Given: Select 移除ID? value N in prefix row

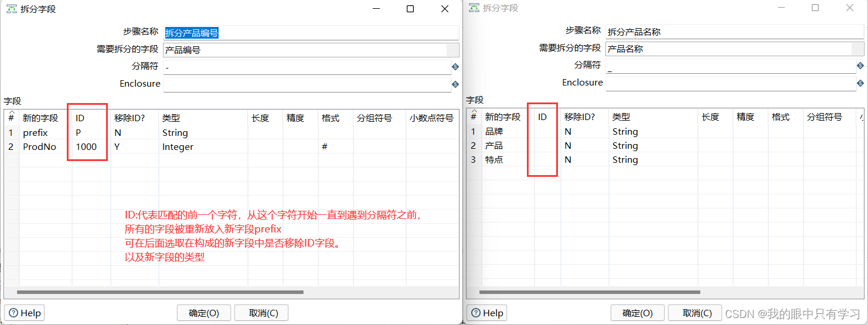Looking at the screenshot, I should coord(135,133).
